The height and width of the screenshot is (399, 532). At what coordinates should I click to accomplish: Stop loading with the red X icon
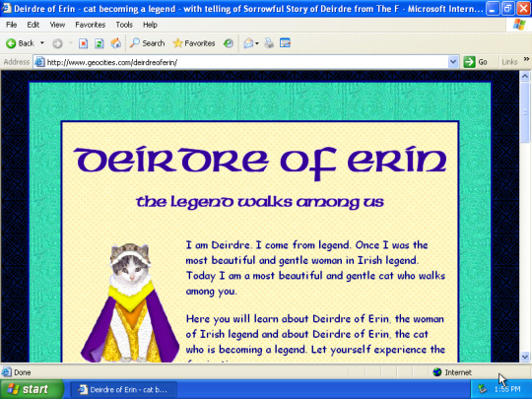83,43
